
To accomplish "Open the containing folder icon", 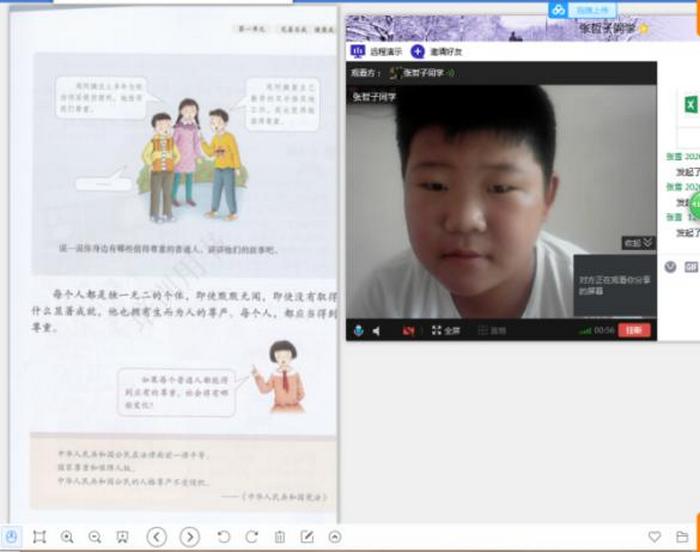I will 682,536.
